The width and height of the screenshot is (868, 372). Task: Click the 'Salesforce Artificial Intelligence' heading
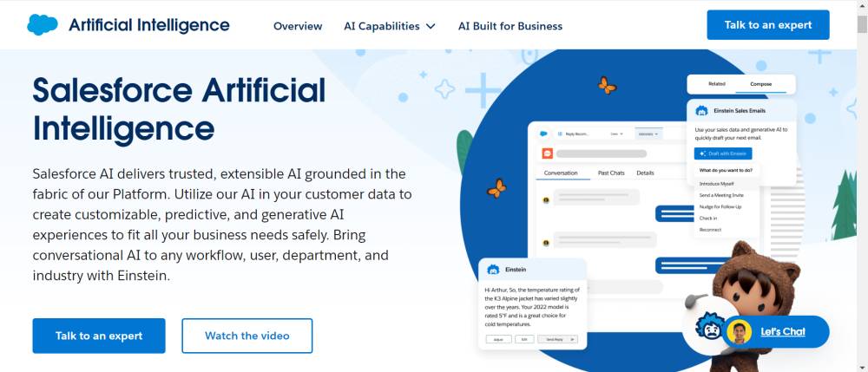[179, 109]
